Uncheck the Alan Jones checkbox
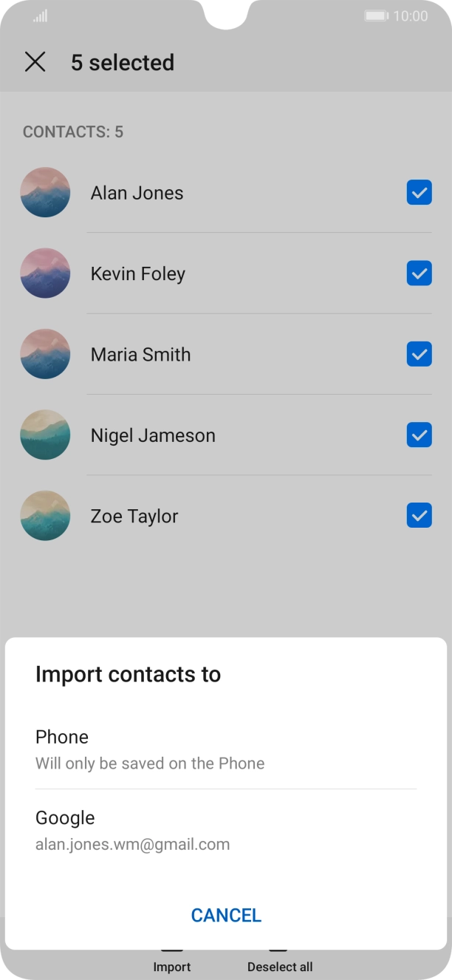The height and width of the screenshot is (980, 452). pyautogui.click(x=419, y=193)
